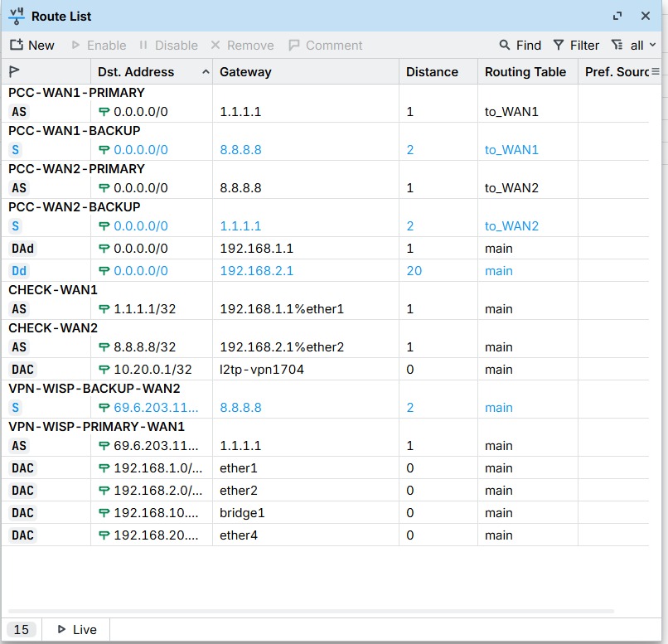Click the Remove toolbar button
Screen dimensions: 668x644
(242, 45)
